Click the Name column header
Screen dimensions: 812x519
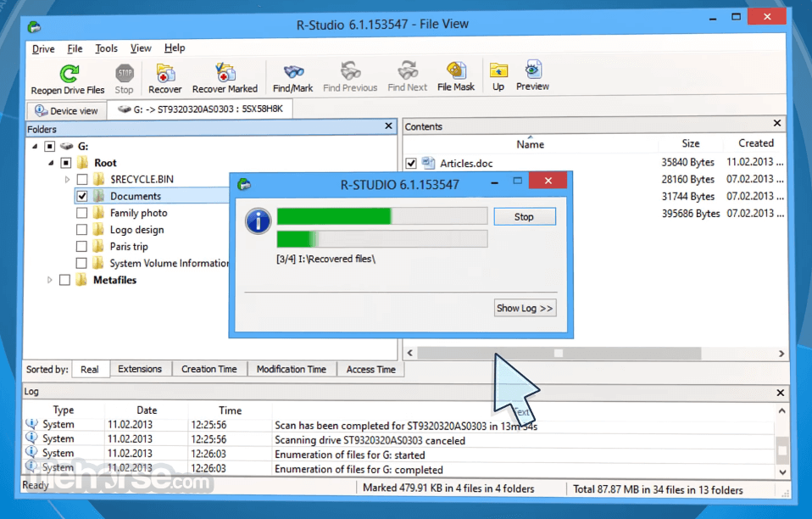[531, 144]
